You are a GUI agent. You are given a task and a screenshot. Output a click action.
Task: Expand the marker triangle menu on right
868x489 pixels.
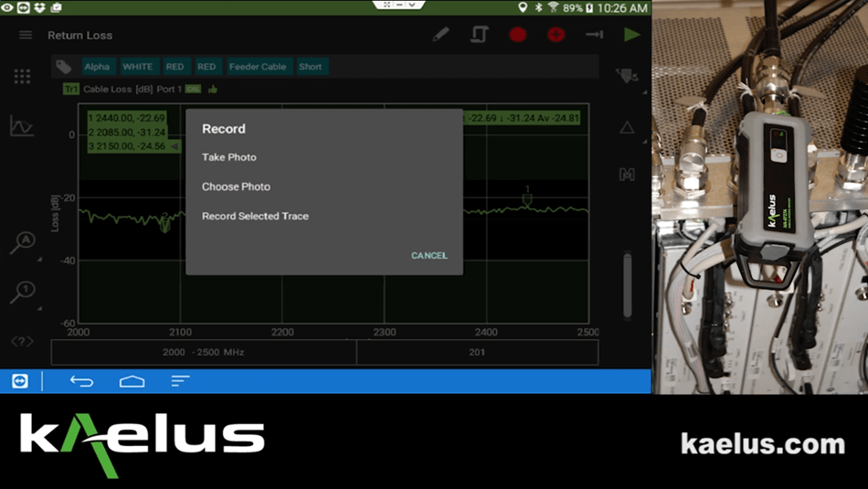(627, 128)
